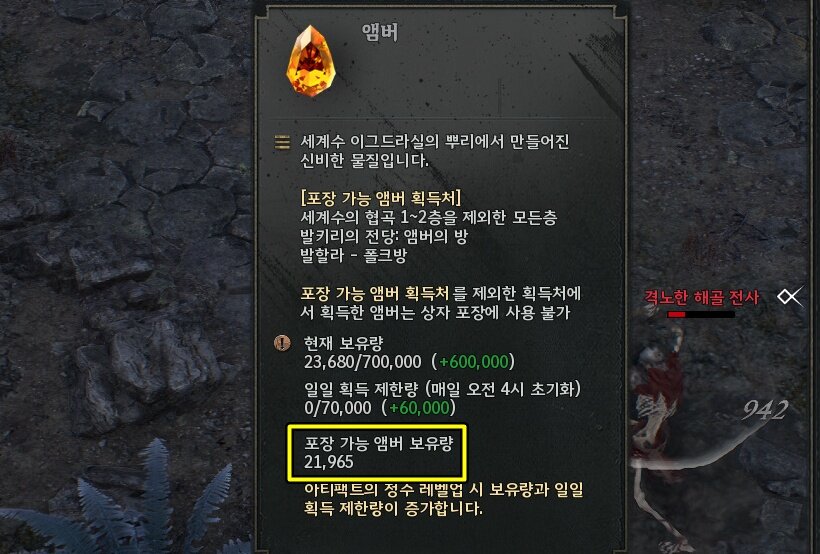The image size is (820, 554).
Task: Click the three-line list icon beside description
Action: (282, 142)
